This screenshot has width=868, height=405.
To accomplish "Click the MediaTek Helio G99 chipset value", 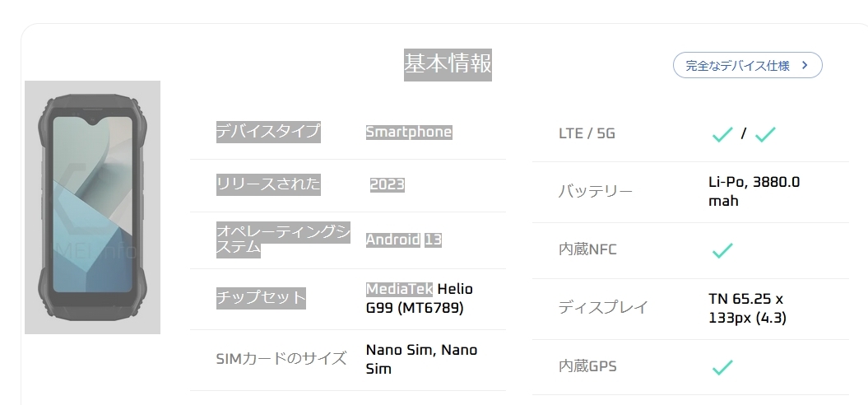I will 419,299.
